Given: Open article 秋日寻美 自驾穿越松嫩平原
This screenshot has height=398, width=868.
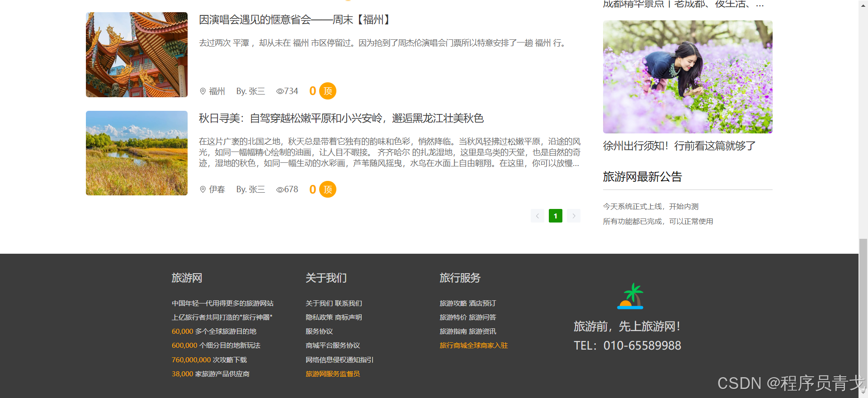Looking at the screenshot, I should tap(341, 118).
